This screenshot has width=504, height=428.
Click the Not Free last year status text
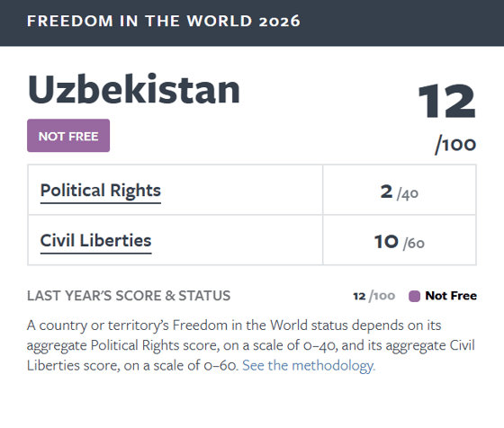point(451,296)
